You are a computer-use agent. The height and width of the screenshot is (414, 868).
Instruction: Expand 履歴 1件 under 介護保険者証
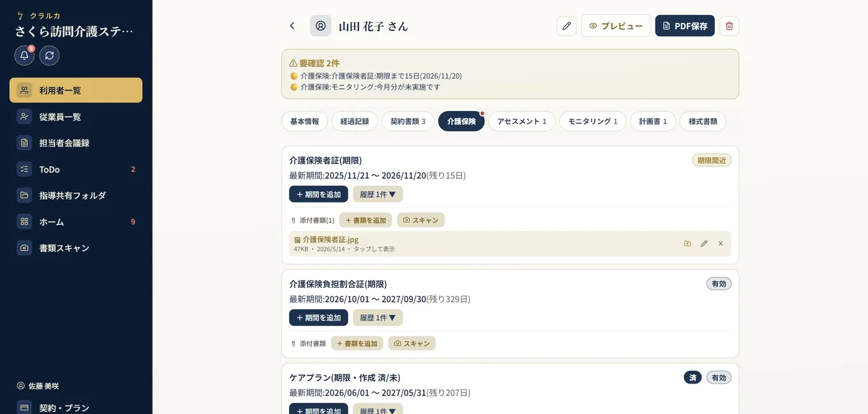click(378, 194)
